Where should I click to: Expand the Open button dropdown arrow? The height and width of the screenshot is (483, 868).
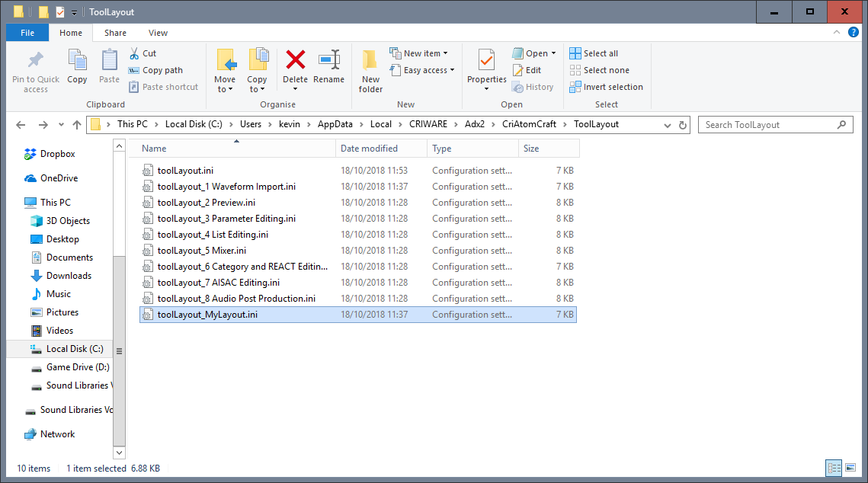[x=553, y=53]
